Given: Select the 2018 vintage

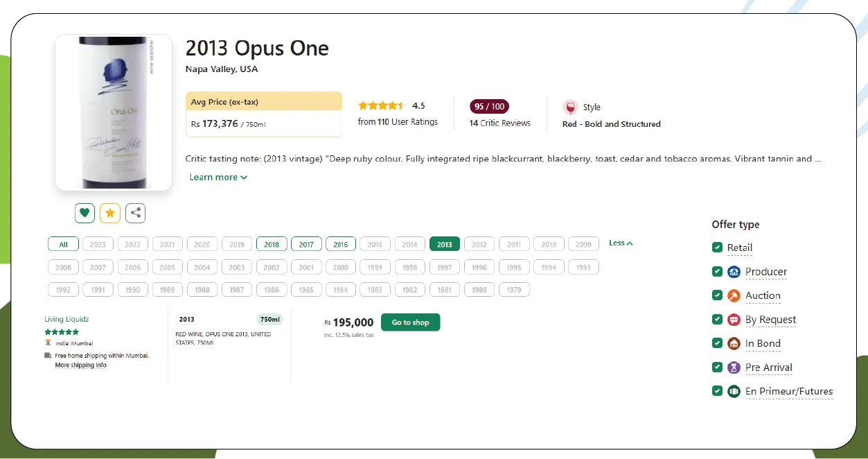Looking at the screenshot, I should pyautogui.click(x=272, y=244).
